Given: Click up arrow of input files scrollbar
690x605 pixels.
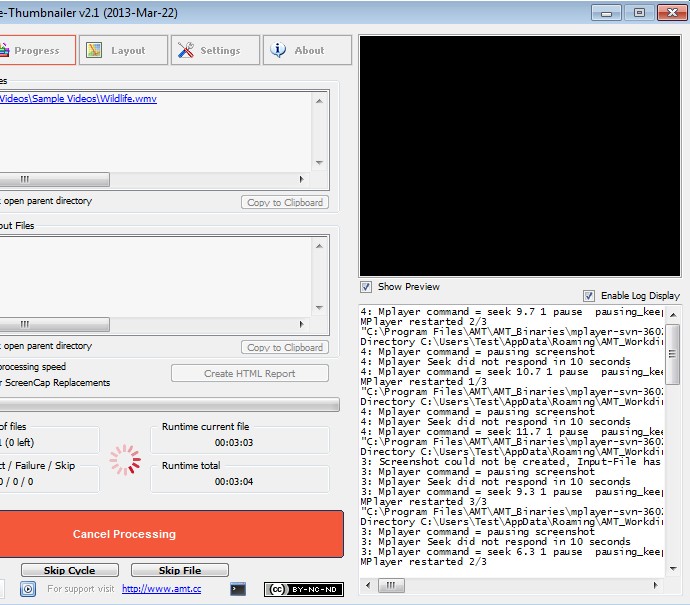Looking at the screenshot, I should 319,101.
